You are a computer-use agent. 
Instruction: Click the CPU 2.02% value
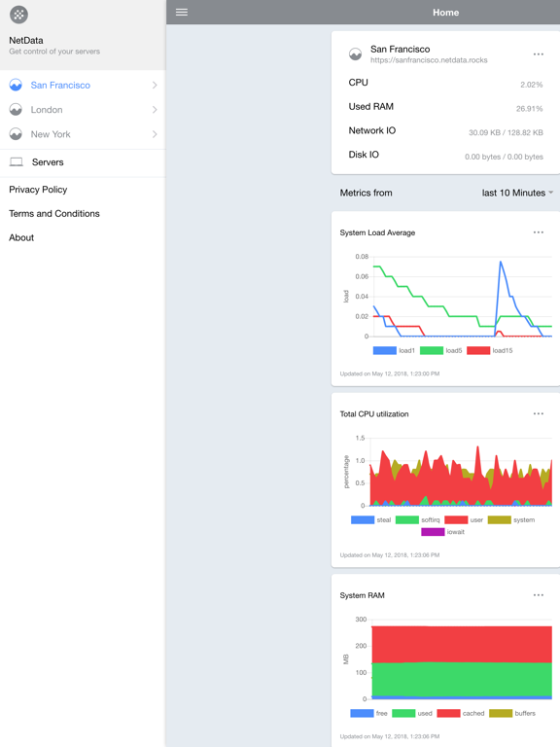532,85
